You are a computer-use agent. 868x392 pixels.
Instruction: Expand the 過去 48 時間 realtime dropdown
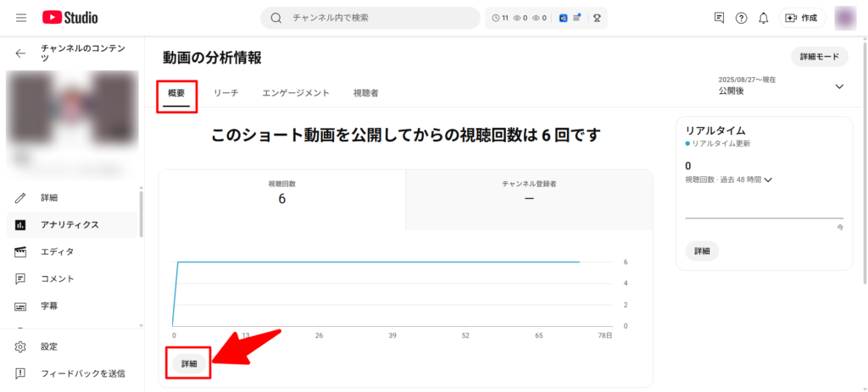(x=768, y=179)
